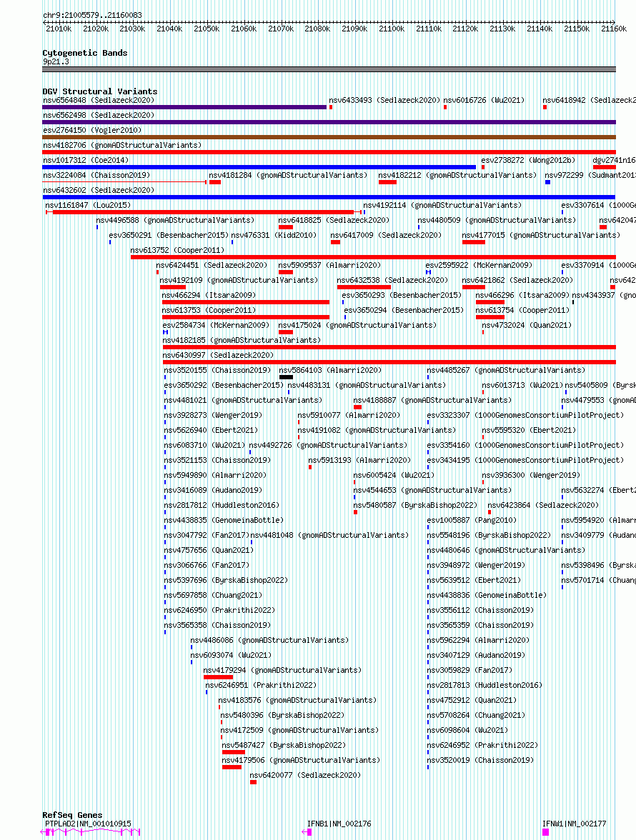Click the IFNB1 NM_002176 gene glyph
This screenshot has height=840, width=636.
(307, 832)
